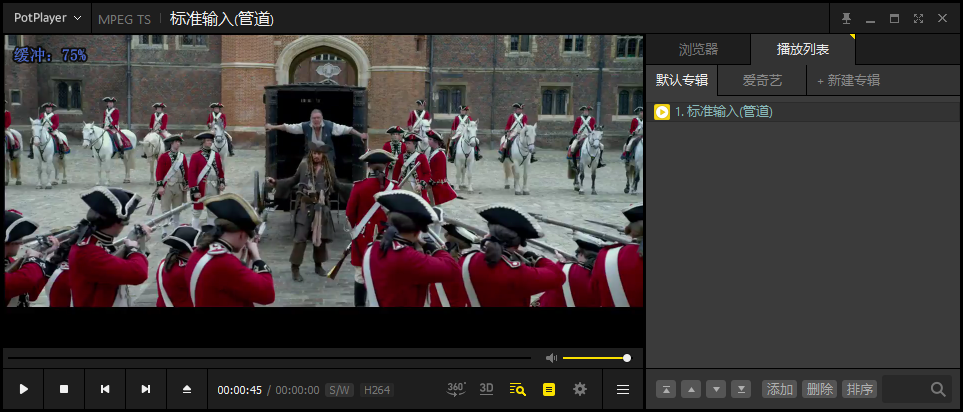Toggle fullscreen with the expand icon
Image resolution: width=963 pixels, height=412 pixels.
918,18
